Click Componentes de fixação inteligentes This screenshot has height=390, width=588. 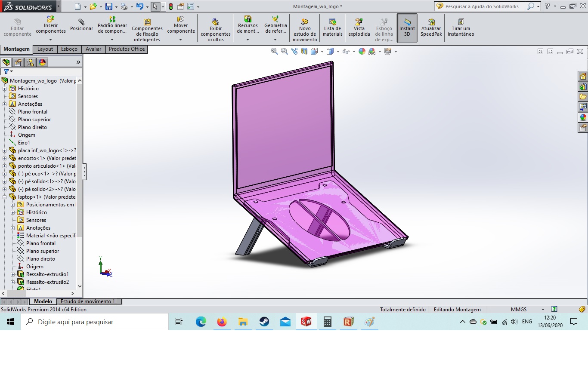[147, 30]
